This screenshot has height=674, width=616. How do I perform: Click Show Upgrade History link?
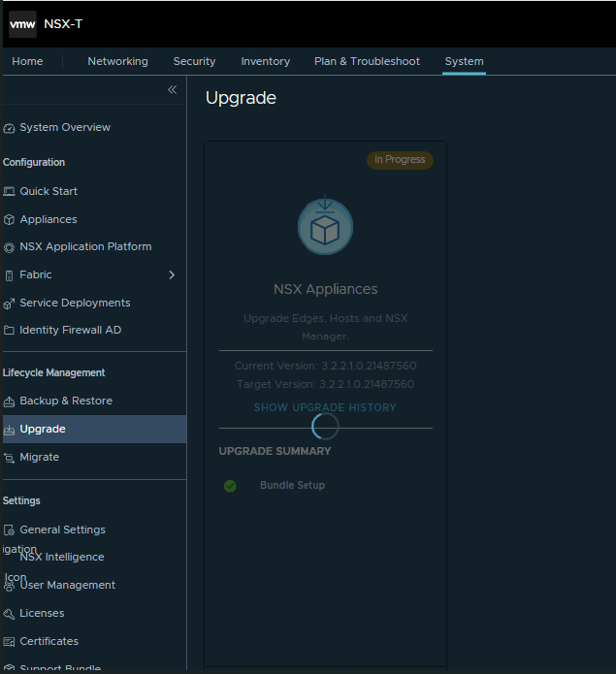pos(325,407)
